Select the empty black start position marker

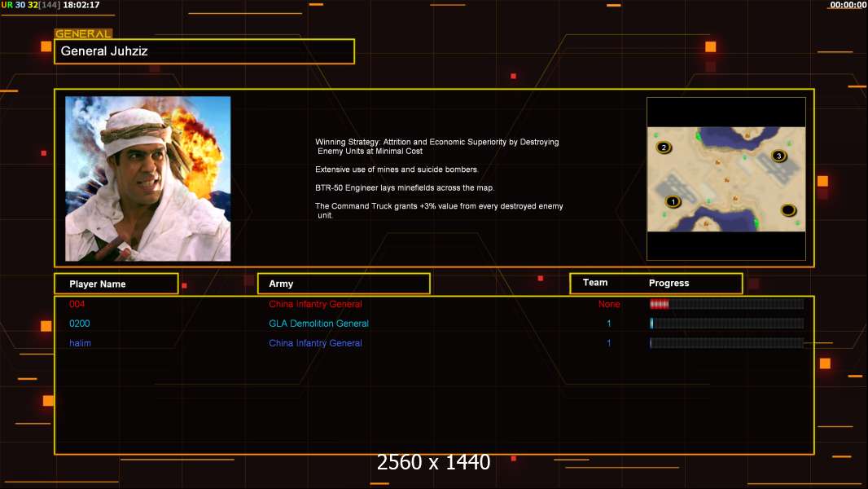point(788,210)
